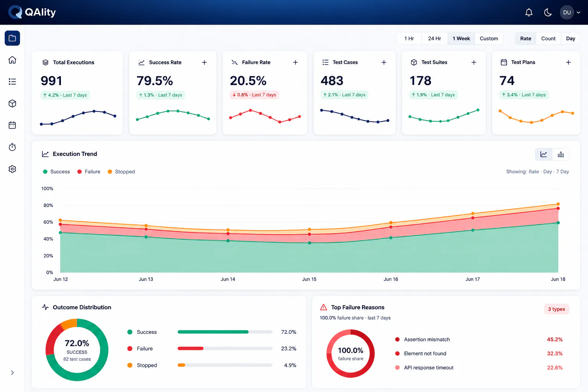Click the Test Cases list icon
Screen dimensions: 588x392
pyautogui.click(x=325, y=62)
